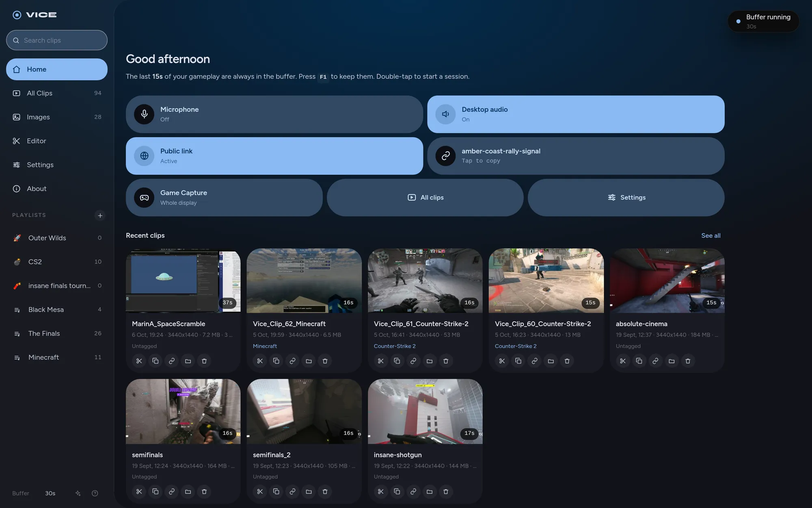The height and width of the screenshot is (508, 812).
Task: Click sparkle icon beside buffer 30s
Action: click(x=78, y=493)
